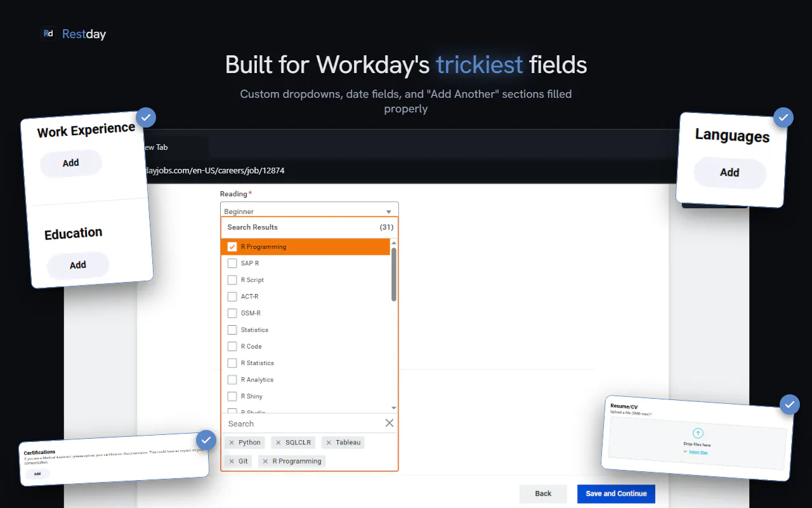812x508 pixels.
Task: Click the Education heading
Action: click(x=73, y=234)
